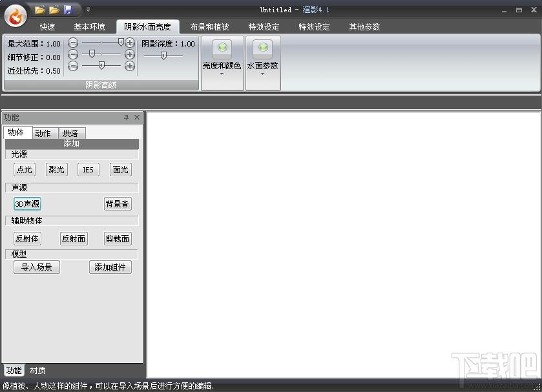Increase 近处优先 with plus icon

130,66
